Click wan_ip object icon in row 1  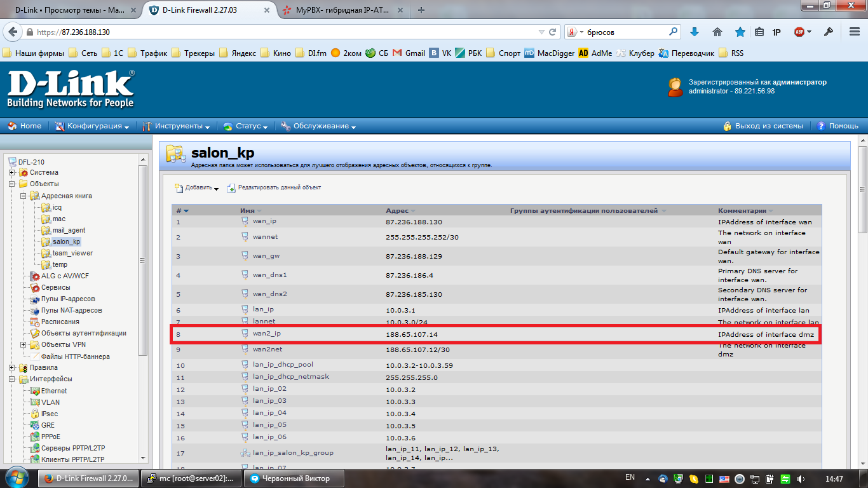245,222
